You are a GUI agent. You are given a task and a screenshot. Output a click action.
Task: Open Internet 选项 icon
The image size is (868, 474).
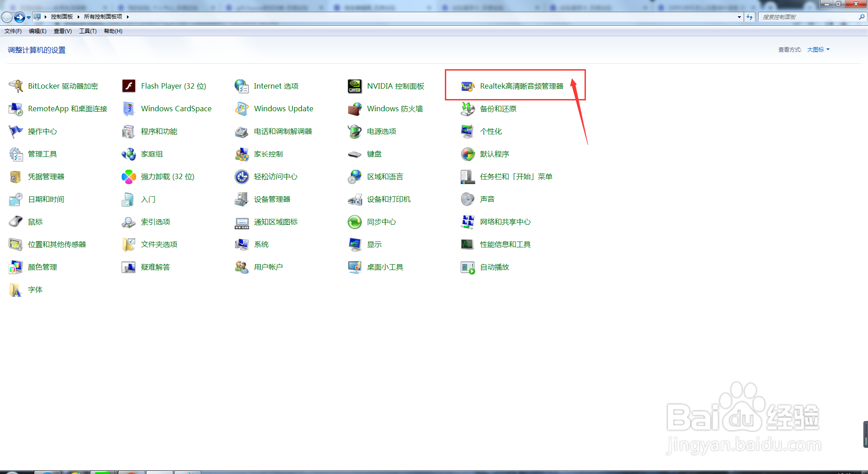click(x=242, y=86)
